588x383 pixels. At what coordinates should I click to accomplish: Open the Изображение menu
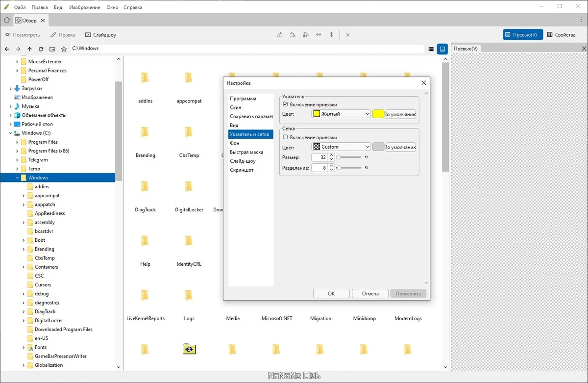(x=85, y=7)
